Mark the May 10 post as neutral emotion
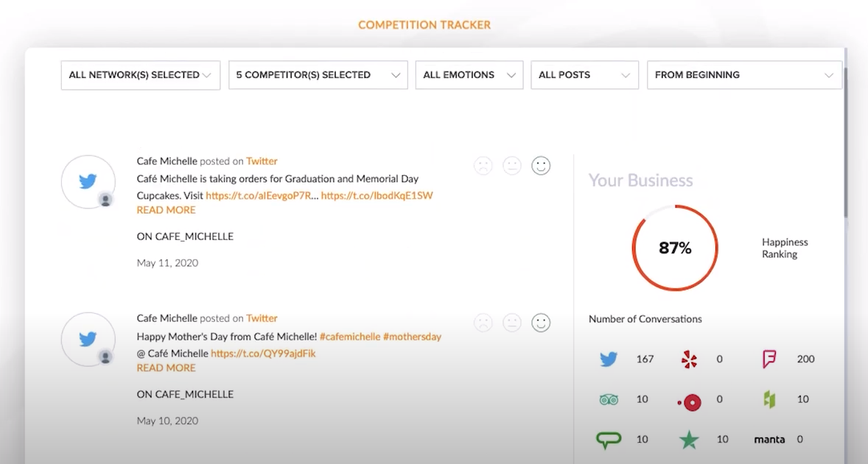This screenshot has width=868, height=464. click(x=512, y=323)
